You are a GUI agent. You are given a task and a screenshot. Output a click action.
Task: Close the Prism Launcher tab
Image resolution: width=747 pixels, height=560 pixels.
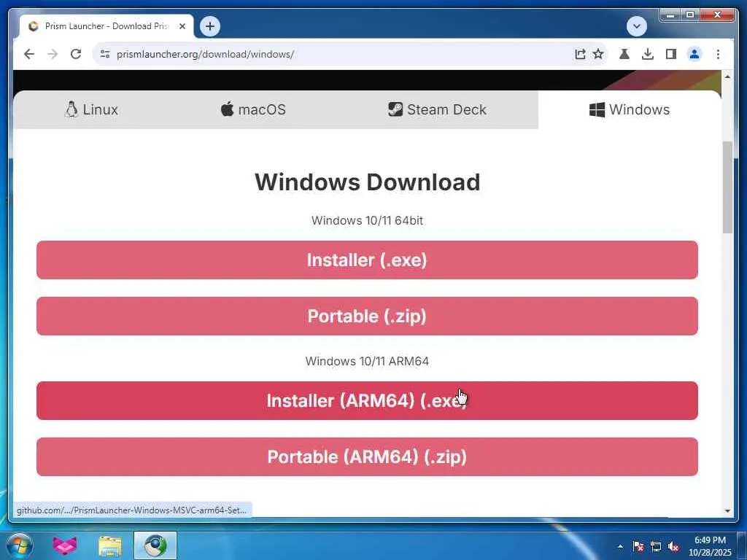pos(182,26)
